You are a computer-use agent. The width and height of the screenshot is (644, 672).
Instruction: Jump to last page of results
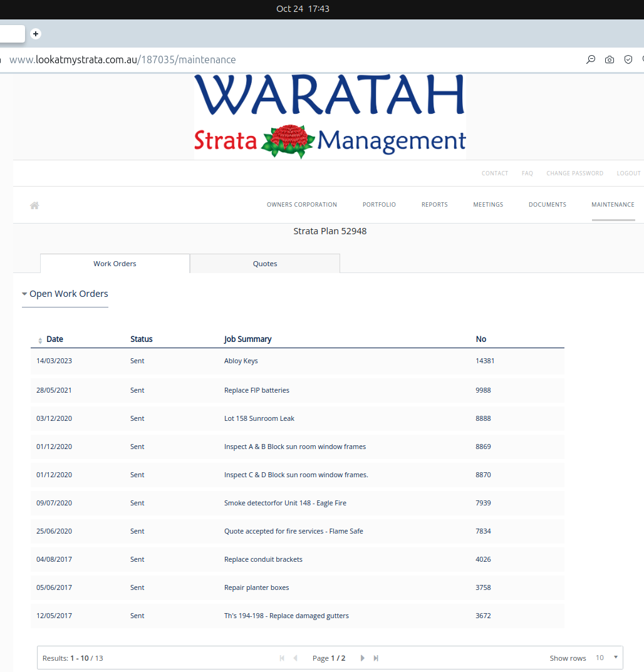tap(376, 658)
